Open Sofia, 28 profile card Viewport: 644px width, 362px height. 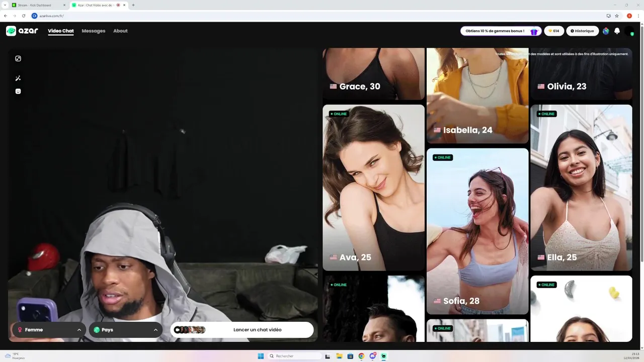click(477, 231)
